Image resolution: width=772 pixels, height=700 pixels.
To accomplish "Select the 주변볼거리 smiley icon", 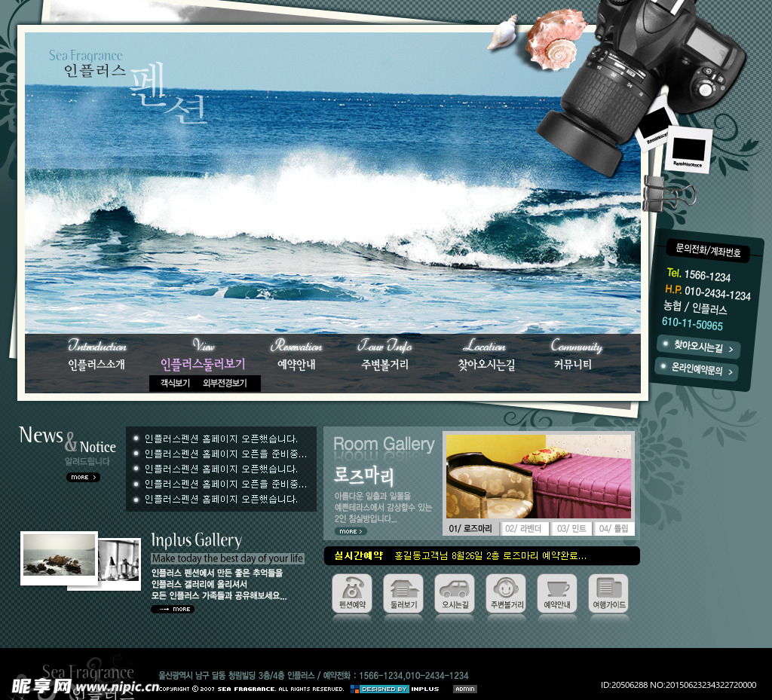I will (x=506, y=593).
